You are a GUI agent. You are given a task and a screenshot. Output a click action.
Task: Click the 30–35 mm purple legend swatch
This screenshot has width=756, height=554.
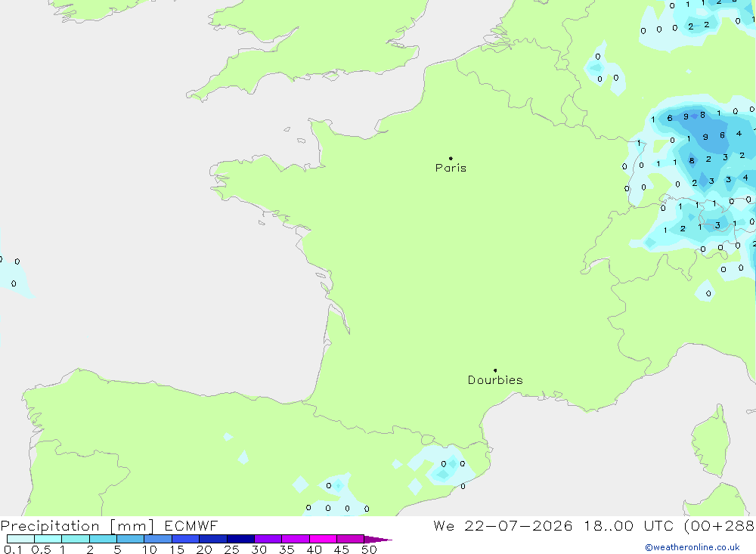pyautogui.click(x=268, y=539)
